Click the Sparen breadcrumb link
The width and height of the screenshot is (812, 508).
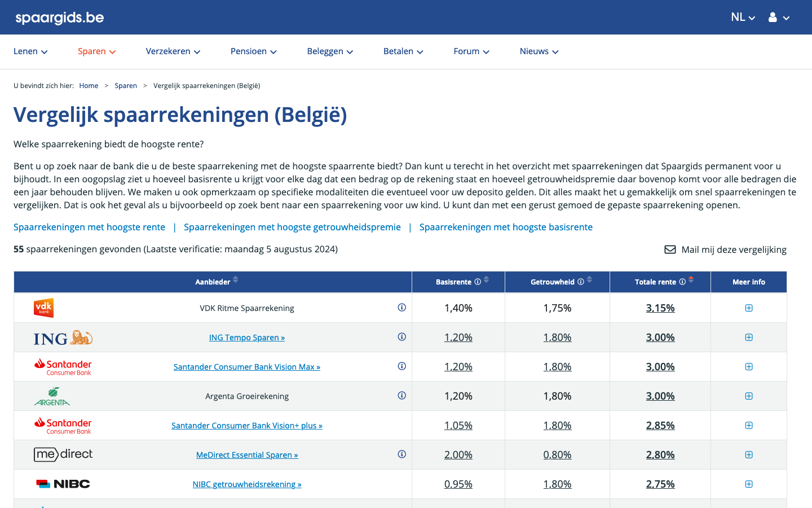point(126,86)
